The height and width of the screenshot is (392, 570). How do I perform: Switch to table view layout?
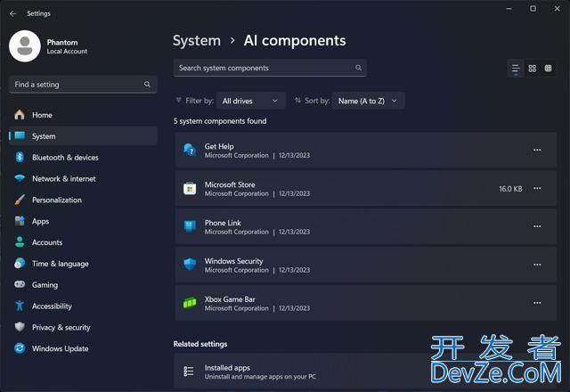point(549,69)
